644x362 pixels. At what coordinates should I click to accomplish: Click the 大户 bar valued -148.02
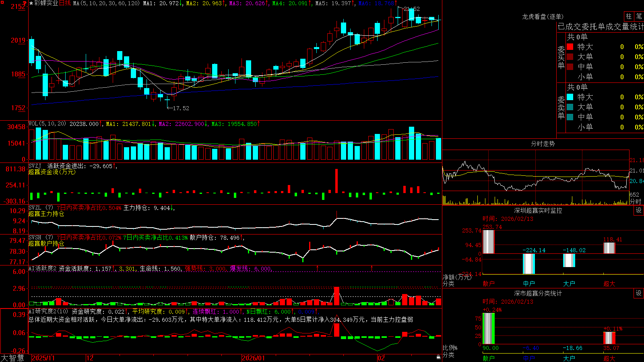click(x=569, y=260)
